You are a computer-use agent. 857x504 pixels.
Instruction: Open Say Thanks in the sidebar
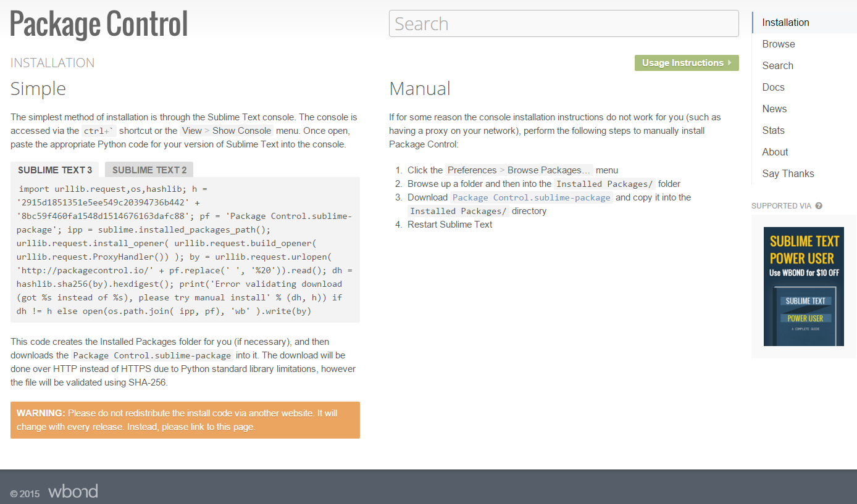point(788,173)
